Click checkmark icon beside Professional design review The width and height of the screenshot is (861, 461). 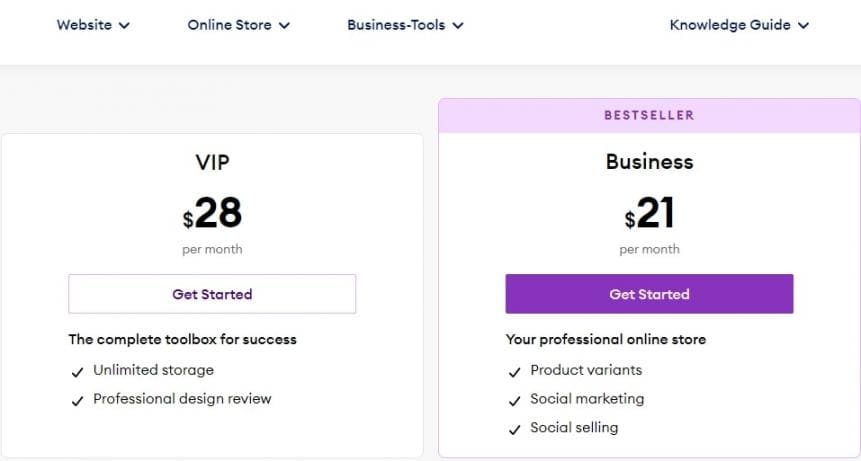click(x=77, y=401)
